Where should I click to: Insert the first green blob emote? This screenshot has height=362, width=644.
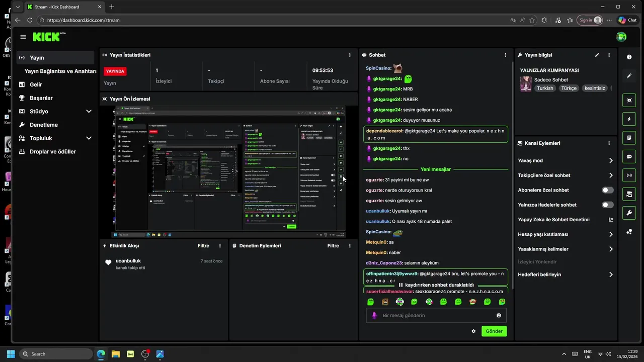pos(370,302)
